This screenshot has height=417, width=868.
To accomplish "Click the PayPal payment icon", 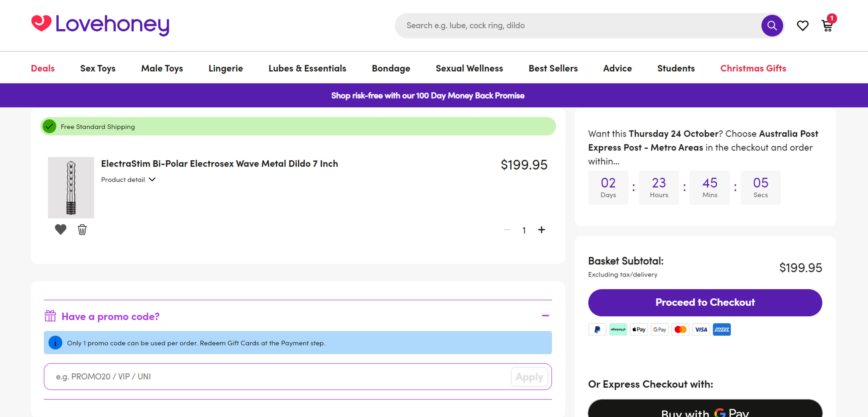I will pyautogui.click(x=597, y=329).
